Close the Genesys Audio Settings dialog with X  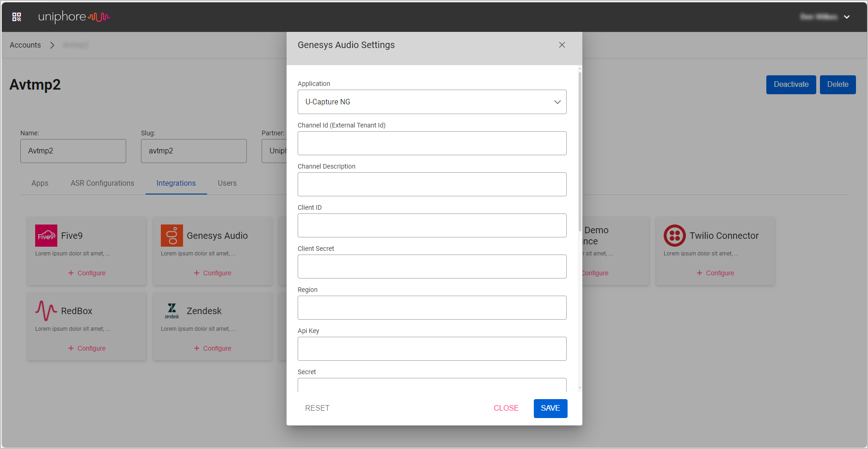tap(562, 45)
